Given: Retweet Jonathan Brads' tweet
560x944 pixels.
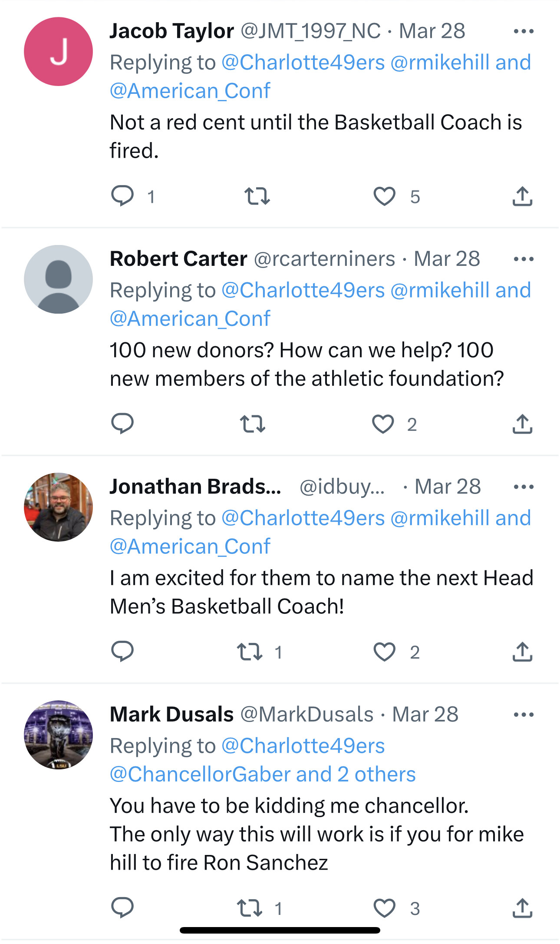Looking at the screenshot, I should click(x=250, y=652).
